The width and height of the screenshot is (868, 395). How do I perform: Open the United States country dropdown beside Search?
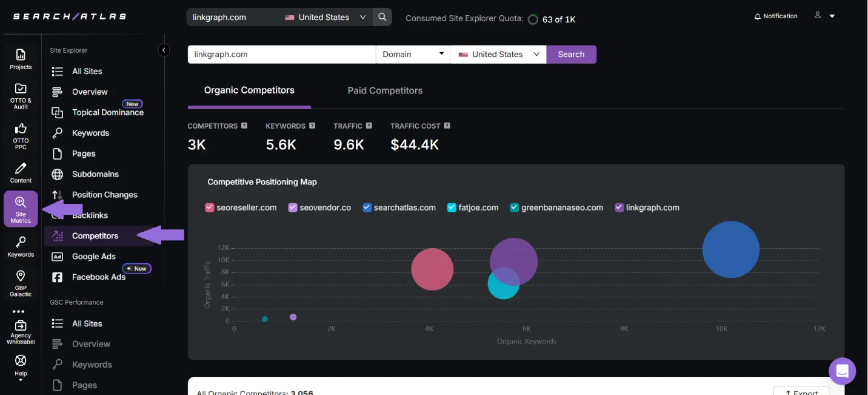pyautogui.click(x=498, y=55)
